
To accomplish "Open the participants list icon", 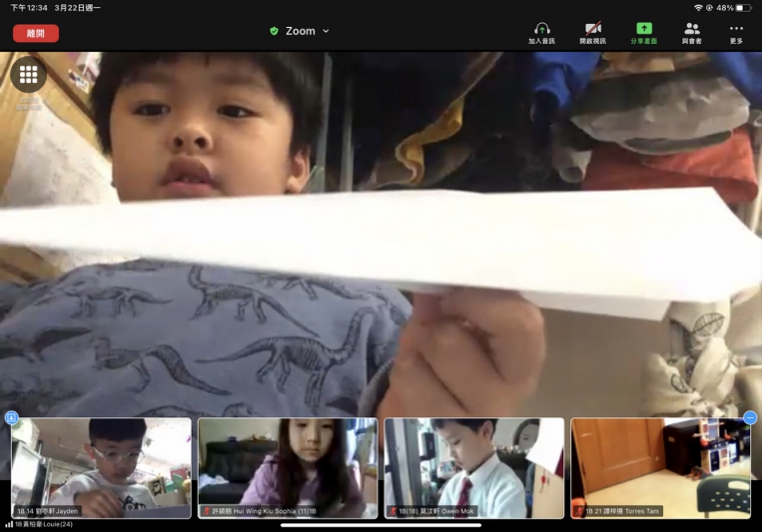I will click(691, 30).
